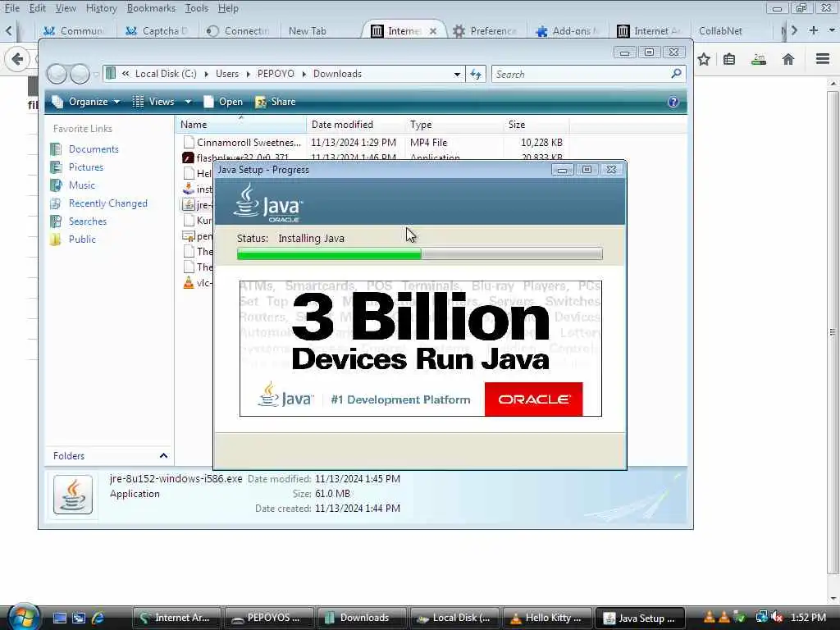Go to Firefox home page icon
The width and height of the screenshot is (840, 630).
pos(788,59)
